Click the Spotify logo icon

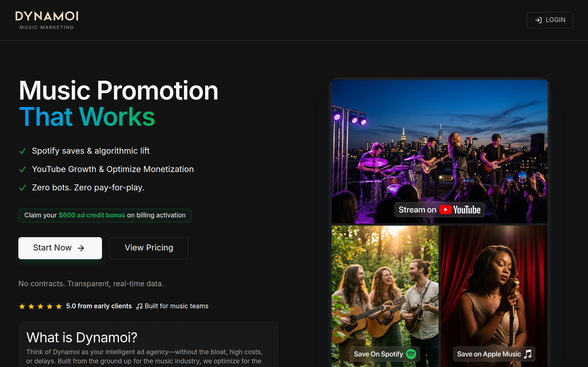(411, 354)
